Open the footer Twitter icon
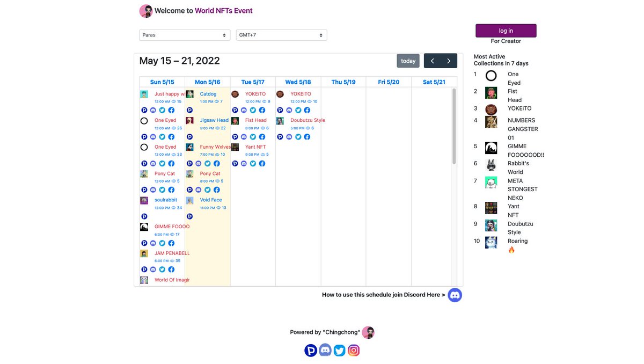The height and width of the screenshot is (364, 644). (x=339, y=351)
